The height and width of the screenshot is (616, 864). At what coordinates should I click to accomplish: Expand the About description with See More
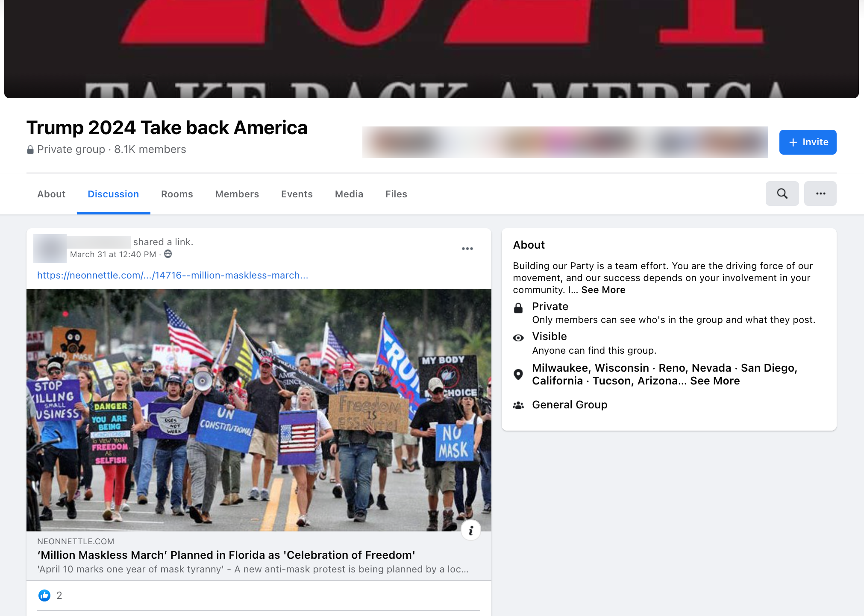(x=603, y=290)
